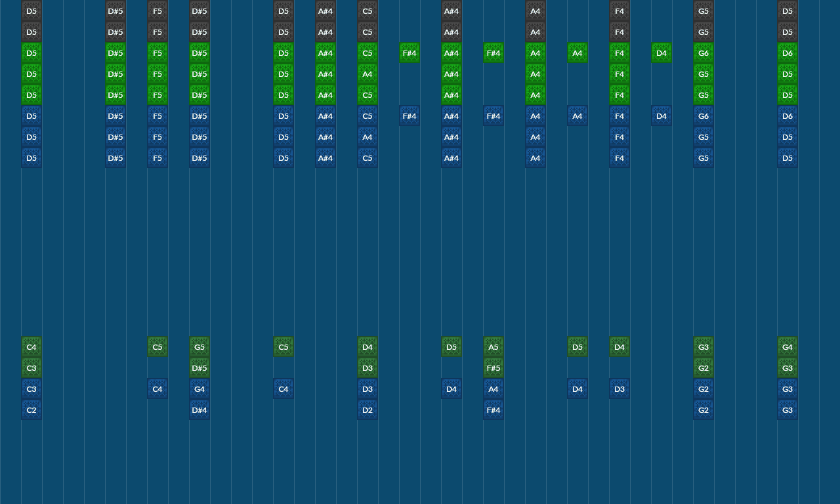
Task: Click the blue G6 note block
Action: (x=703, y=116)
